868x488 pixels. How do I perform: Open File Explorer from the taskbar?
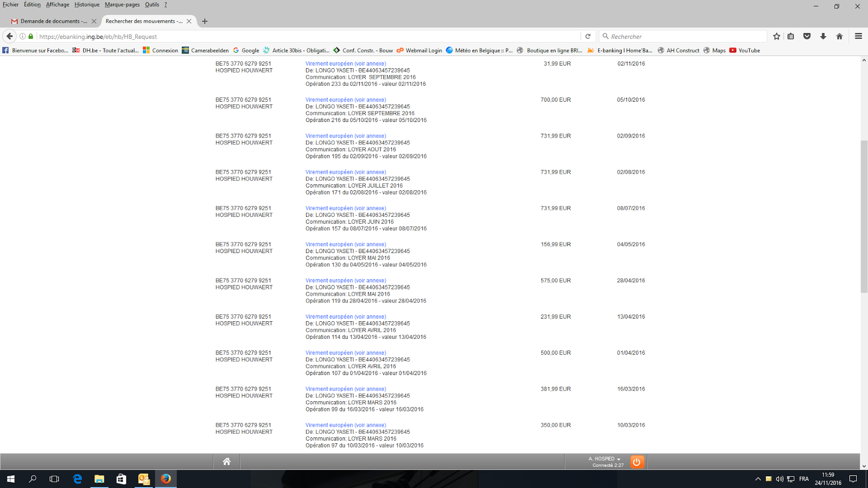(99, 479)
